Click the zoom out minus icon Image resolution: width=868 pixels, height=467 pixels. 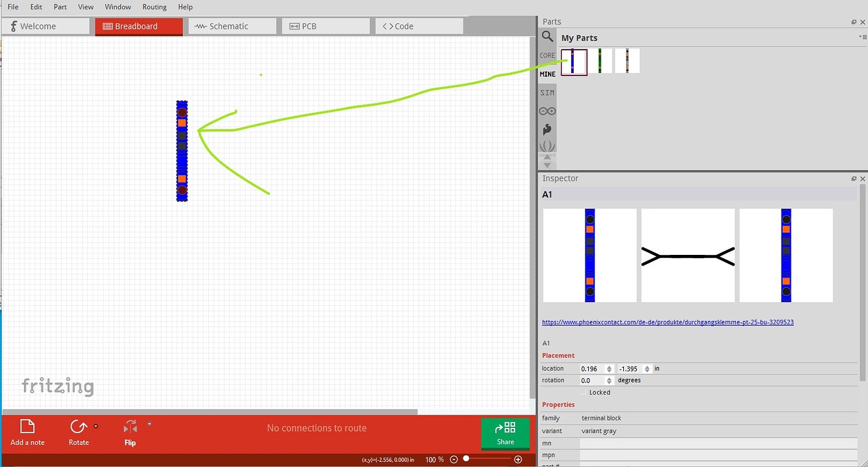point(454,459)
